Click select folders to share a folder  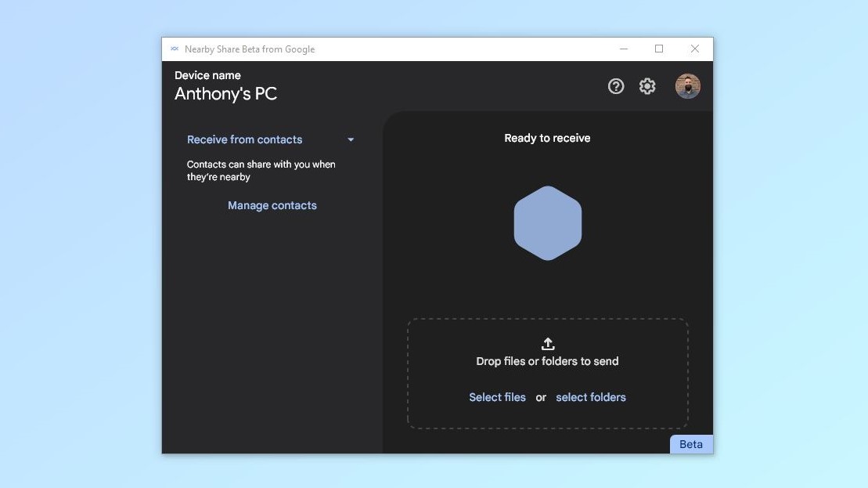[590, 397]
